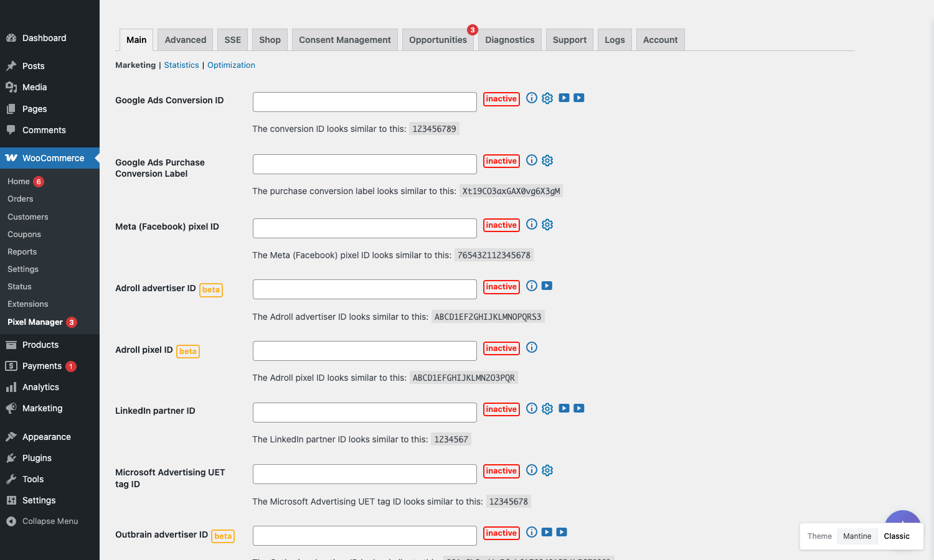Focus the Adroll advertiser ID input field
934x560 pixels.
(x=365, y=289)
